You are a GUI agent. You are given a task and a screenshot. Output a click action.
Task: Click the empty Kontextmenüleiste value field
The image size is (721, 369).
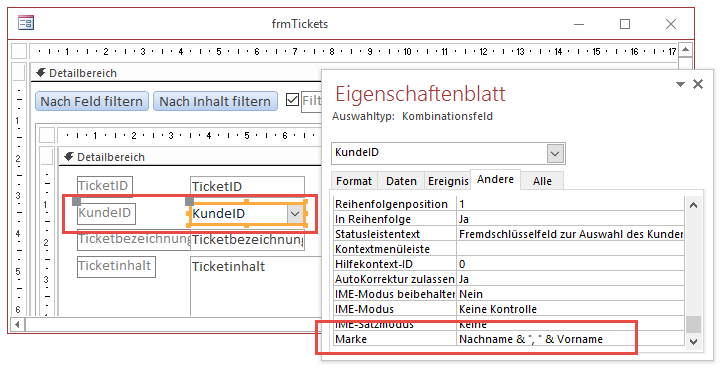pyautogui.click(x=570, y=249)
